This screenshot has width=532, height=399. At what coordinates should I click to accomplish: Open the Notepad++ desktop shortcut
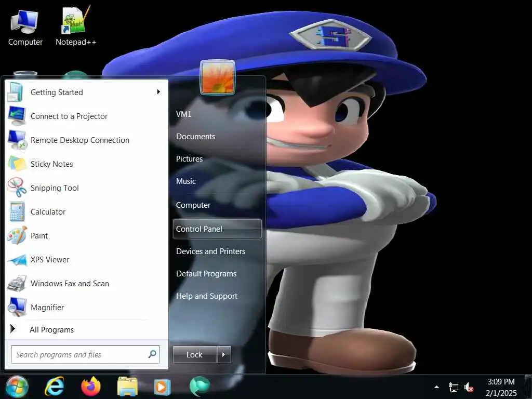tap(76, 26)
